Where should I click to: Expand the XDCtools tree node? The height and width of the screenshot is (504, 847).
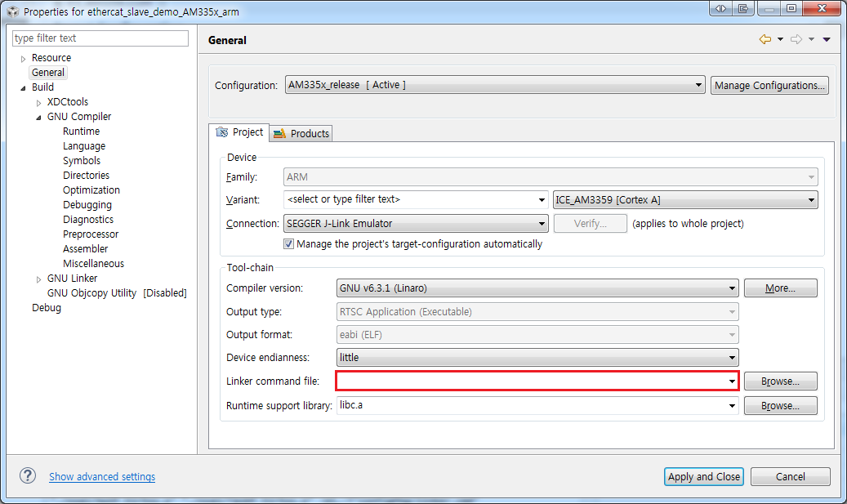39,103
